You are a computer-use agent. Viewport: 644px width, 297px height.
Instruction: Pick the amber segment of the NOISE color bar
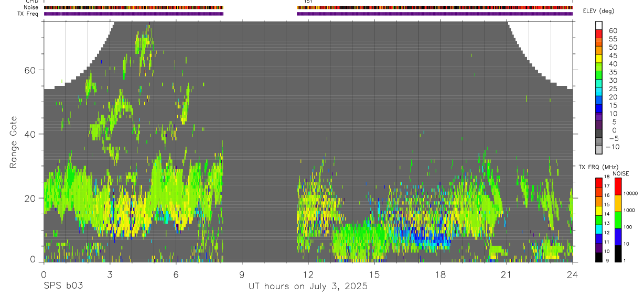pos(618,203)
